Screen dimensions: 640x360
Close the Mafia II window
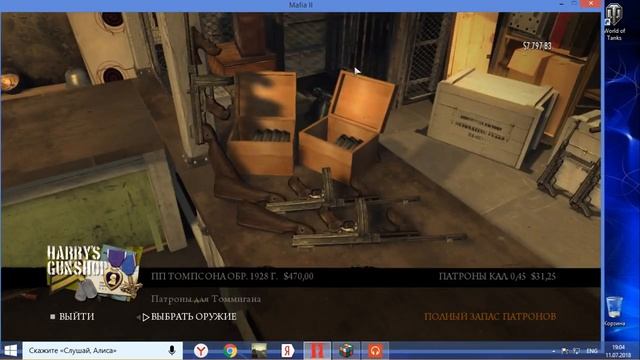point(591,4)
